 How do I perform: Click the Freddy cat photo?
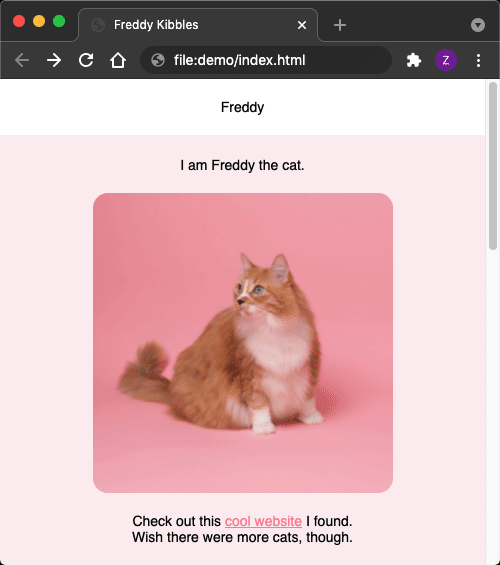(243, 343)
